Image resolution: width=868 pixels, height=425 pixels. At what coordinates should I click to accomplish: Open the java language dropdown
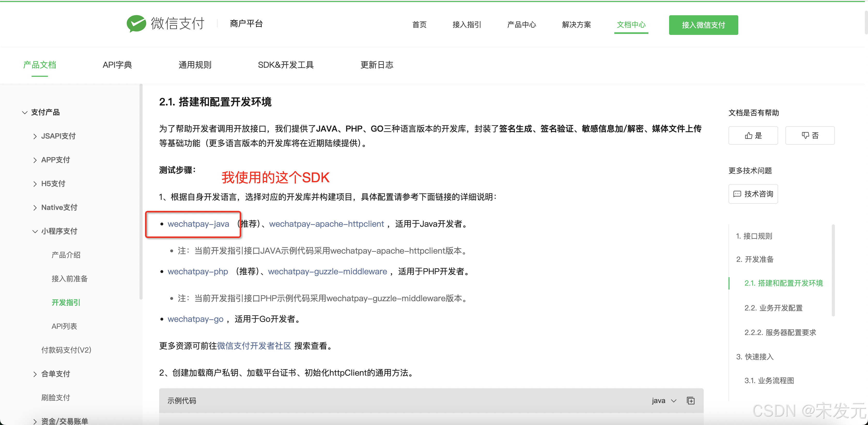[x=663, y=400]
